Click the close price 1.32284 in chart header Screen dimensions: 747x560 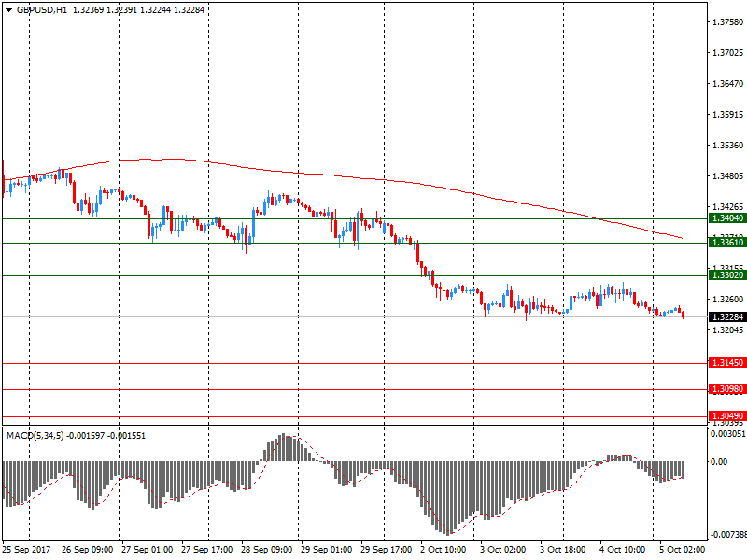tap(190, 10)
